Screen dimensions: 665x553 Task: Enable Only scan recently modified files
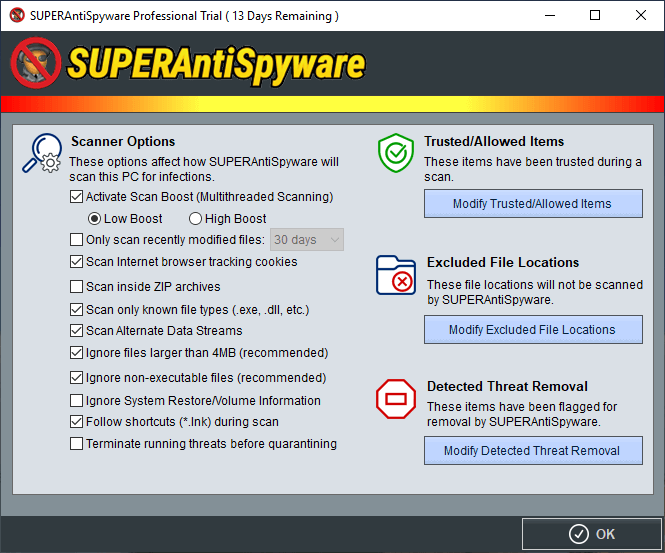[76, 240]
